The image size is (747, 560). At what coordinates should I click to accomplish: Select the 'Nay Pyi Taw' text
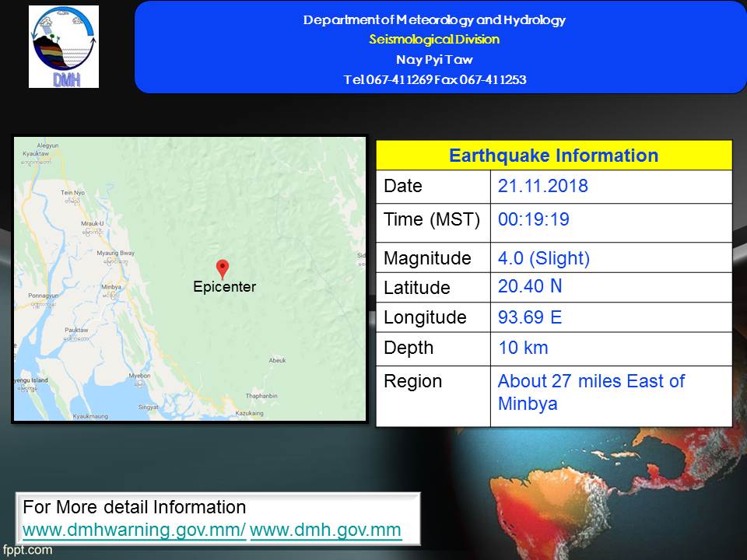[x=434, y=60]
